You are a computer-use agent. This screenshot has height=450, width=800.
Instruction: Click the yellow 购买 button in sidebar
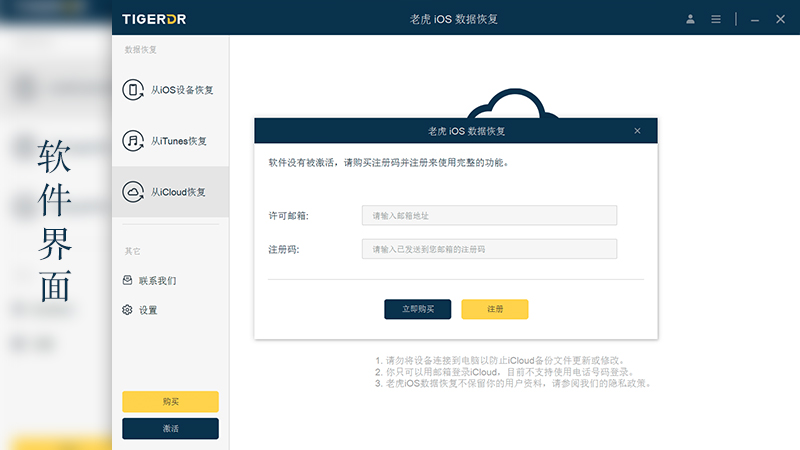pos(170,402)
